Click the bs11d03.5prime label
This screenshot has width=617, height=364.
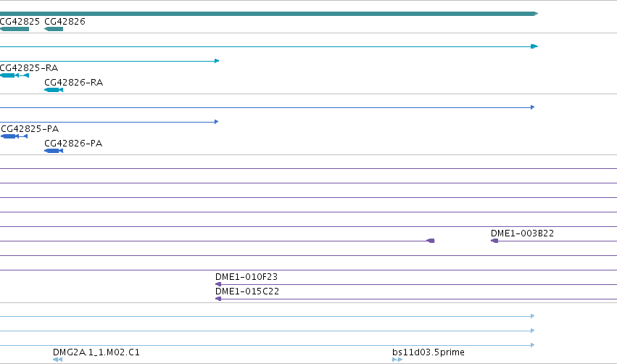pos(428,352)
